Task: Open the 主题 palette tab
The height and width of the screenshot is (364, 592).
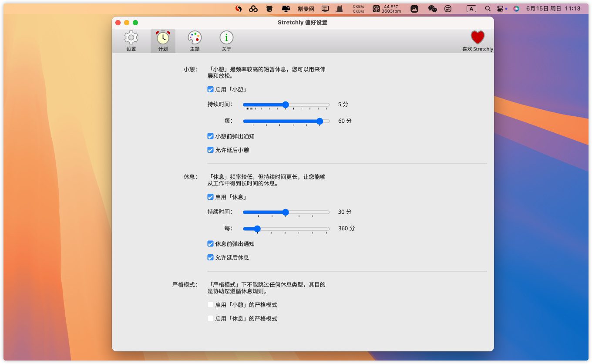Action: point(195,41)
